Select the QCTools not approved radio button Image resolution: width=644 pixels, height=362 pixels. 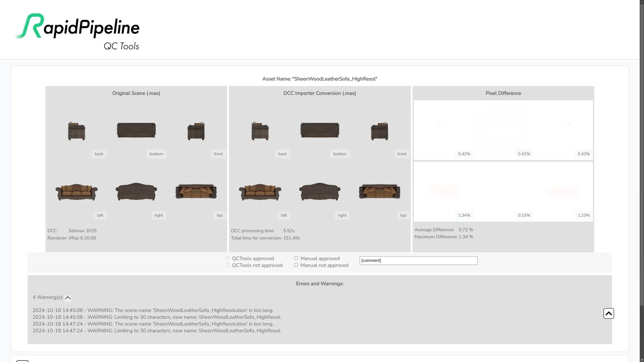[x=228, y=265]
